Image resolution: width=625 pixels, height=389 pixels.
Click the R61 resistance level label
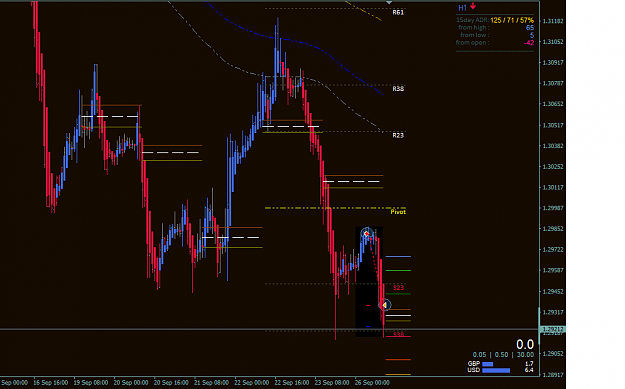(398, 12)
